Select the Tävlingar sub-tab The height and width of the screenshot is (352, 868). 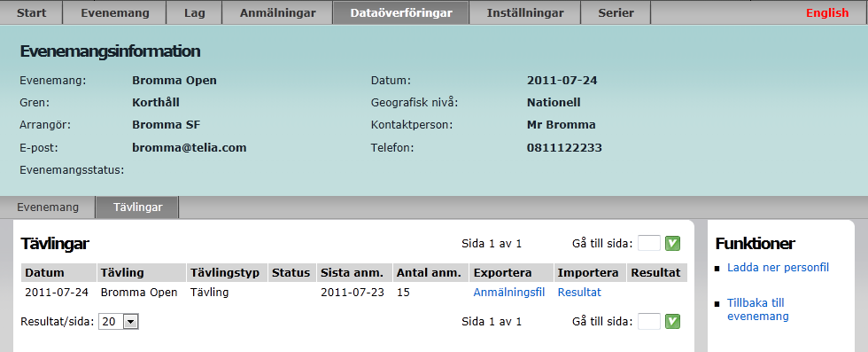pos(138,207)
